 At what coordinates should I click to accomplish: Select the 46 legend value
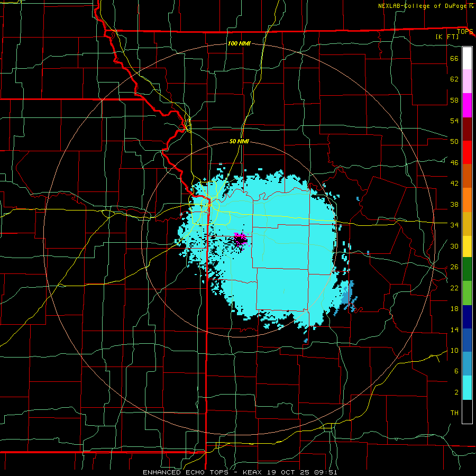pyautogui.click(x=454, y=163)
